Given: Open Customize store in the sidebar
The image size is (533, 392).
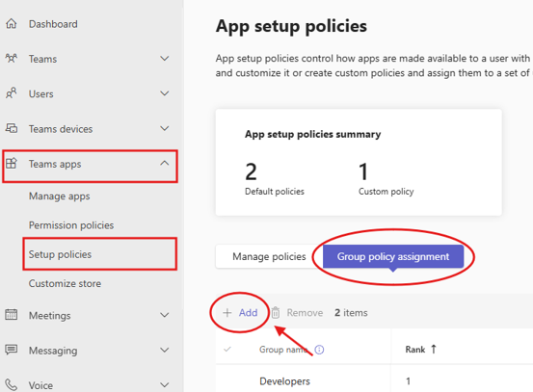Looking at the screenshot, I should click(65, 283).
